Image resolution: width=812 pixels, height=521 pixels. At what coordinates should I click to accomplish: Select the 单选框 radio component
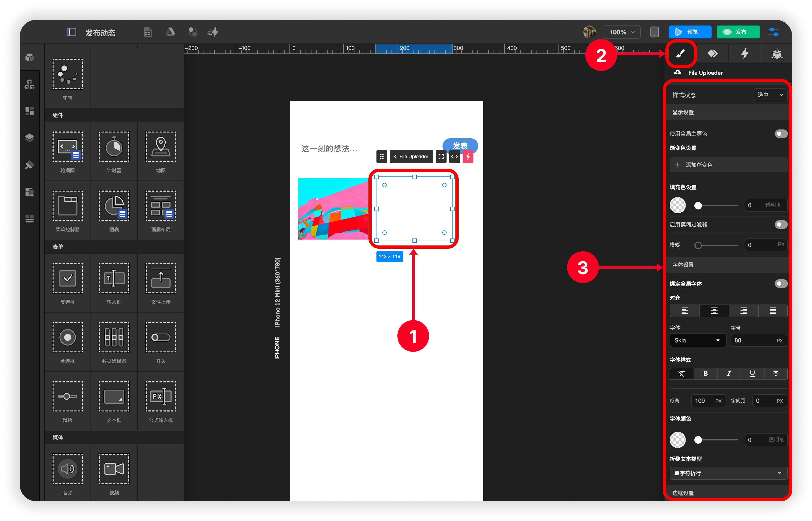[68, 342]
